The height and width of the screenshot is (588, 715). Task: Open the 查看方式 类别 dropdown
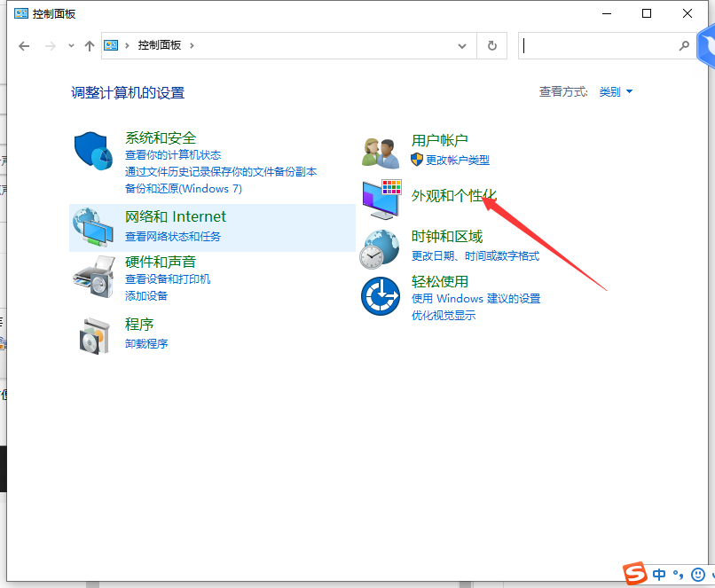tap(616, 91)
